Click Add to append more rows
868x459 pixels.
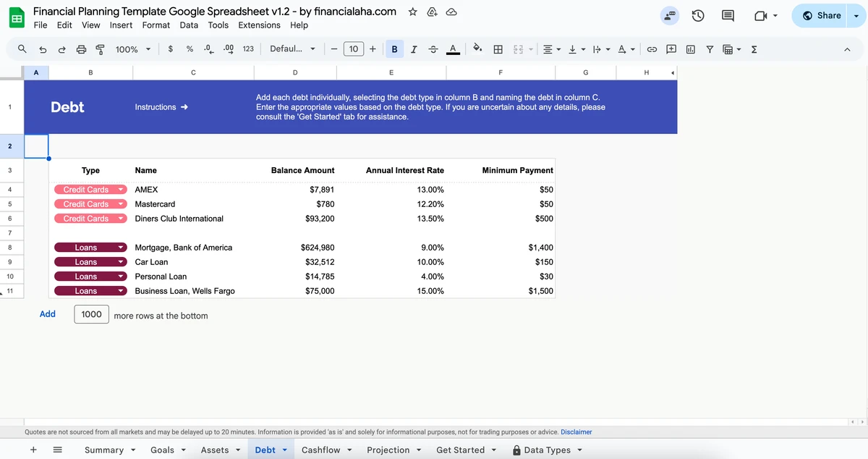tap(47, 313)
